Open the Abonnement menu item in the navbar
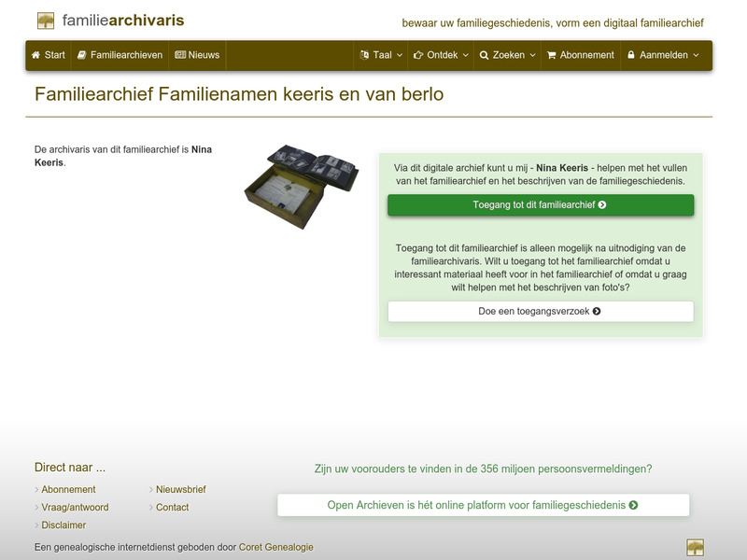This screenshot has width=747, height=560. coord(581,55)
